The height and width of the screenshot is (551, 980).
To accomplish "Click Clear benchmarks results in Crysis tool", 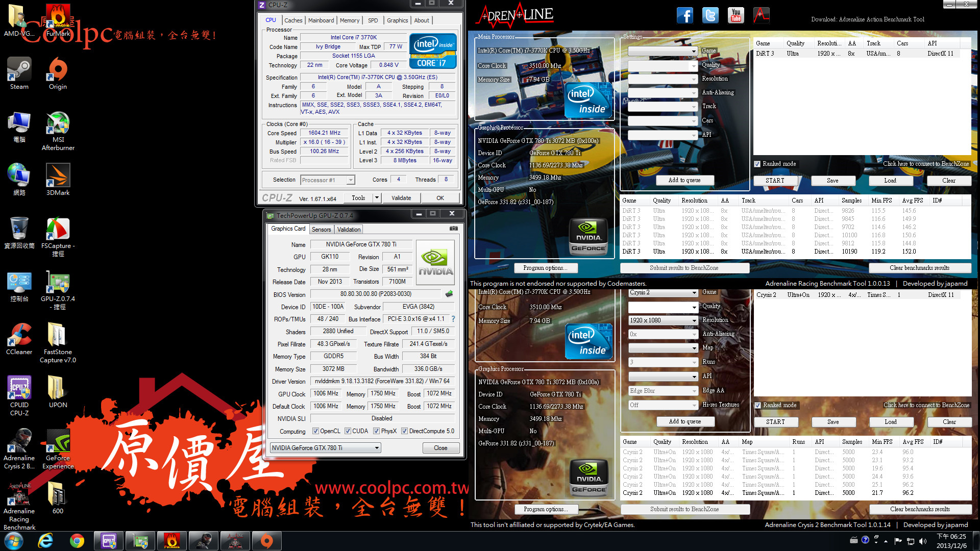I will coord(920,509).
